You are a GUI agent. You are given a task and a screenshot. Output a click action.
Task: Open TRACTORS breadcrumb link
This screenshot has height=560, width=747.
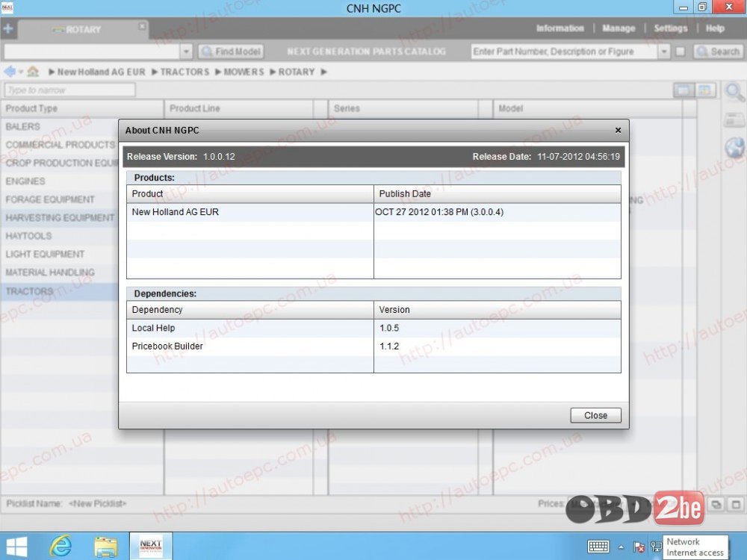pos(185,72)
